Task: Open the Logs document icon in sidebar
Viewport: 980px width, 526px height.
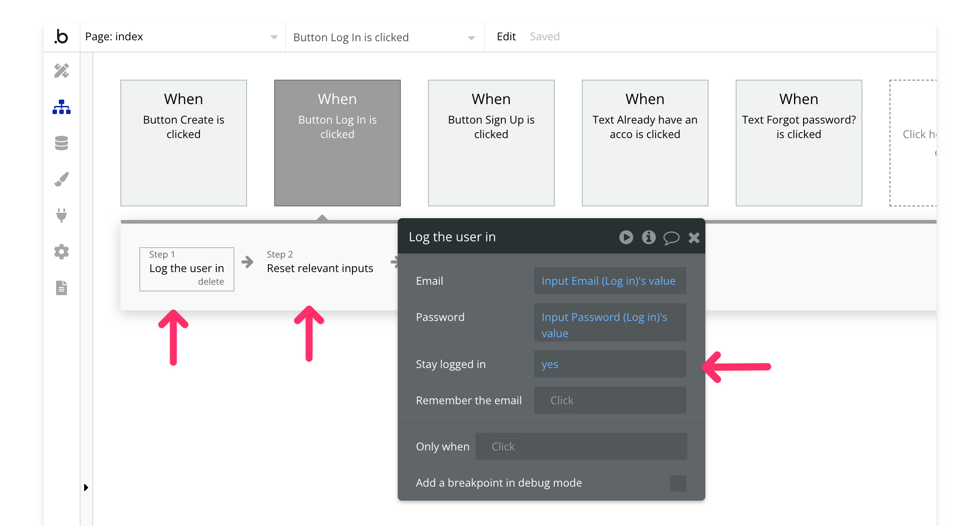Action: pyautogui.click(x=62, y=288)
